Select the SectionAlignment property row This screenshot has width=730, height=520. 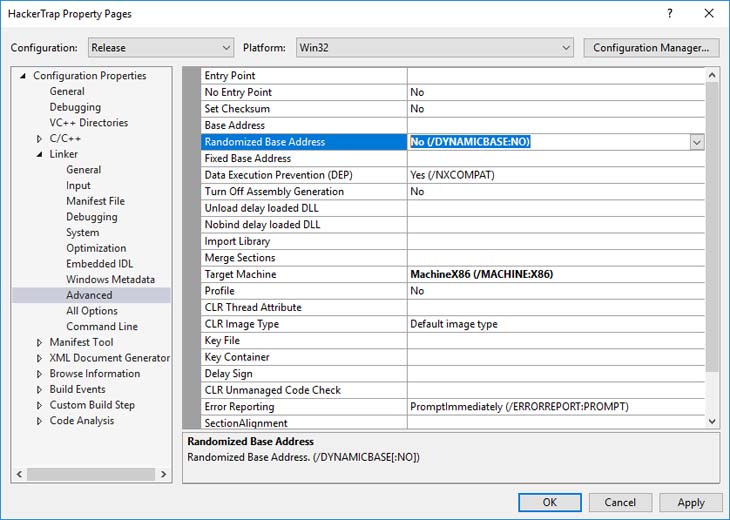pos(453,422)
